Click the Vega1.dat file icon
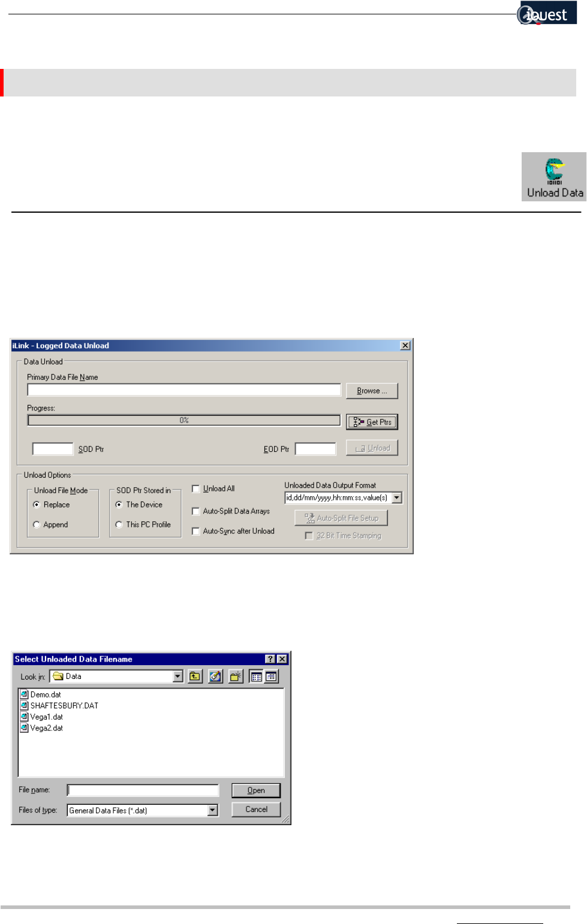587x924 pixels. [25, 717]
